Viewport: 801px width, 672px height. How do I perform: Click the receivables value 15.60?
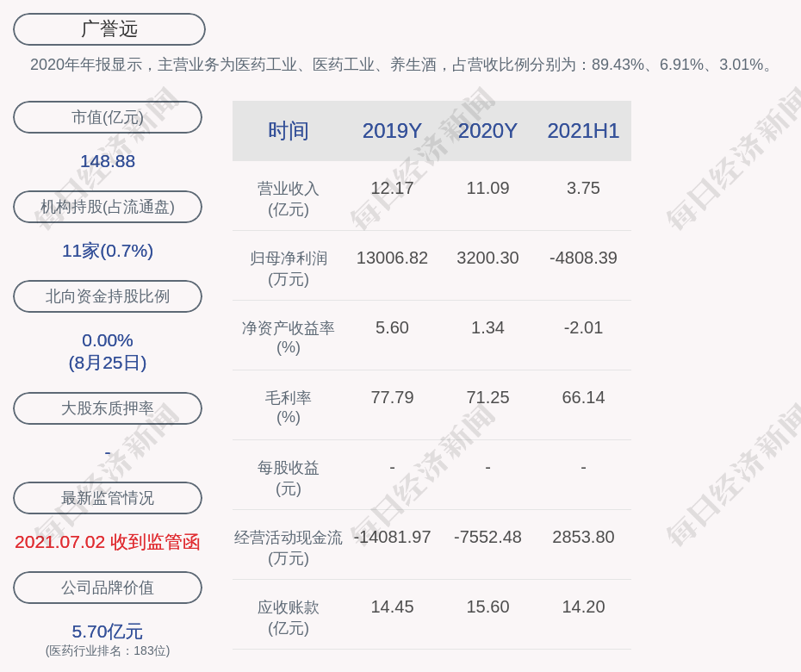pyautogui.click(x=487, y=607)
